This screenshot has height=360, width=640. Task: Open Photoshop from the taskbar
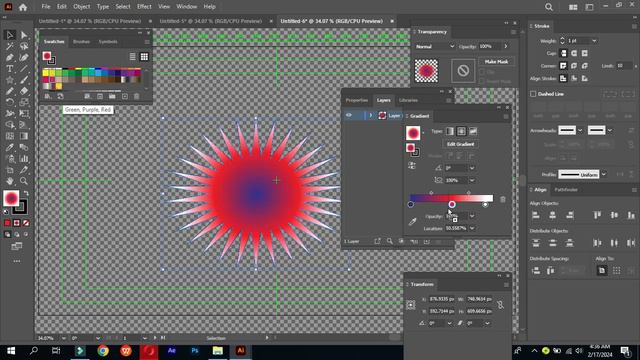195,351
